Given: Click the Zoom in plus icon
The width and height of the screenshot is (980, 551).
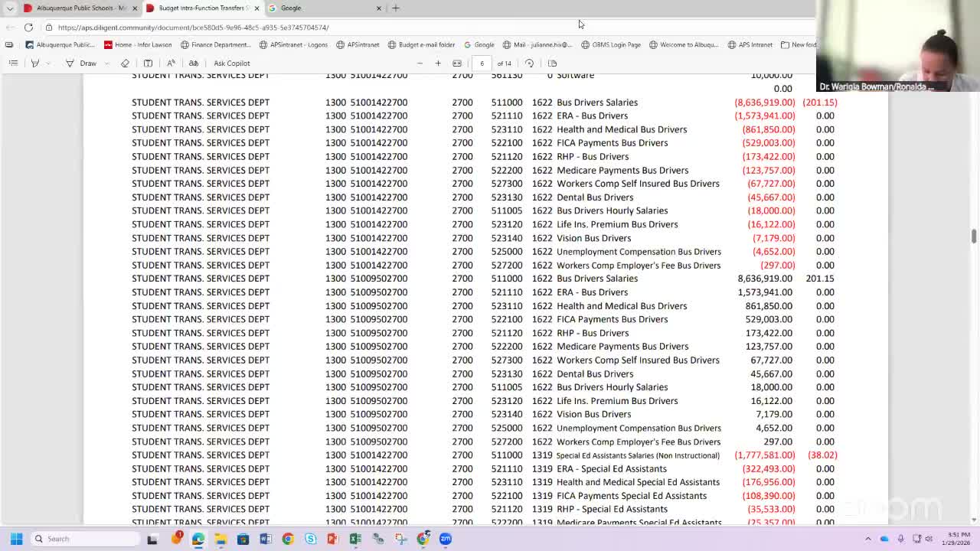Looking at the screenshot, I should (438, 63).
